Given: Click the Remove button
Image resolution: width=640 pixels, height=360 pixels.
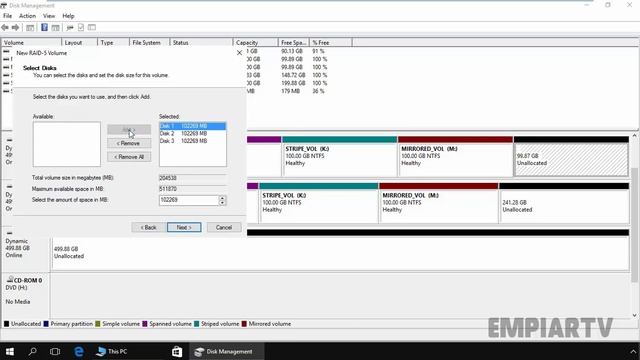Looking at the screenshot, I should click(x=129, y=143).
